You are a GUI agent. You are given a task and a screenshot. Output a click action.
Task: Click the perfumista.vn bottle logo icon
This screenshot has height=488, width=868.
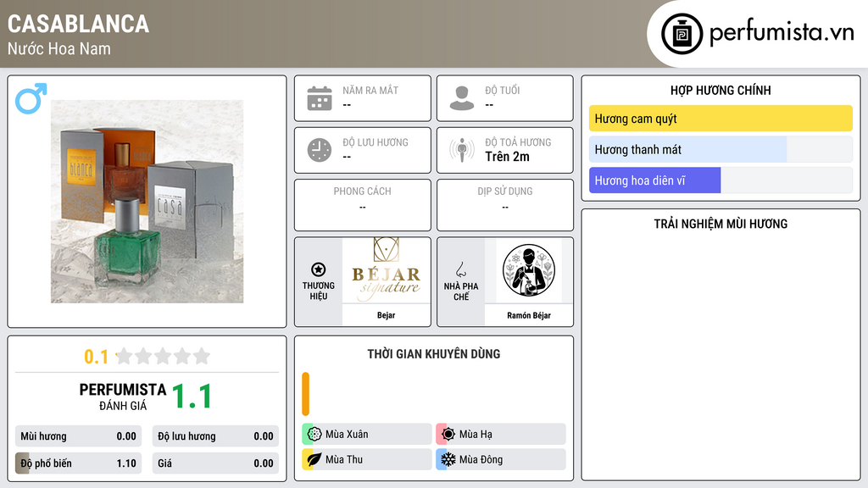(x=682, y=34)
